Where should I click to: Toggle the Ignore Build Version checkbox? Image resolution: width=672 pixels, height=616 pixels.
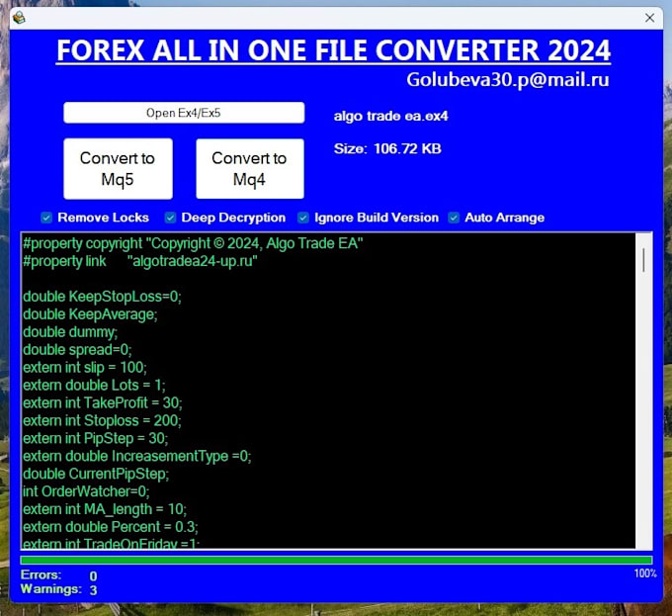click(x=303, y=218)
